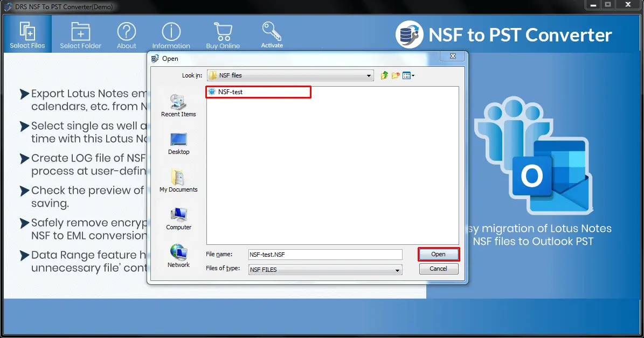Click the Cancel button in dialog
Viewport: 644px width, 338px height.
coord(438,269)
